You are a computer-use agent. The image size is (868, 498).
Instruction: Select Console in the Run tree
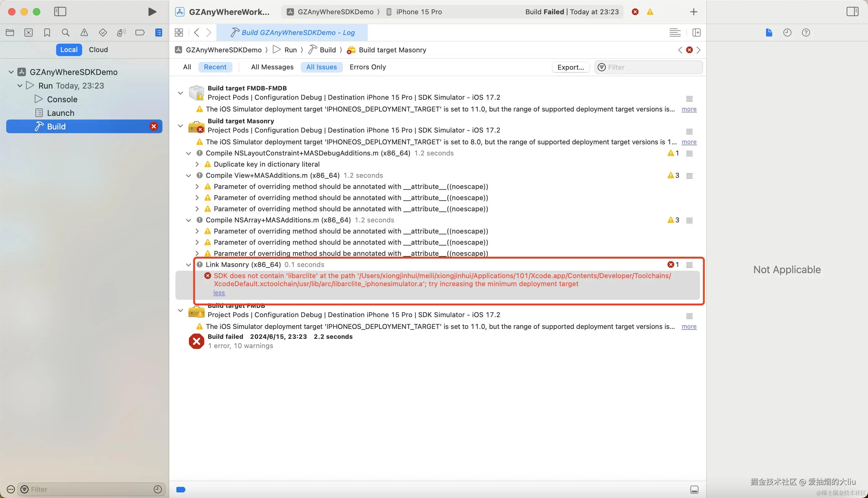pyautogui.click(x=62, y=99)
